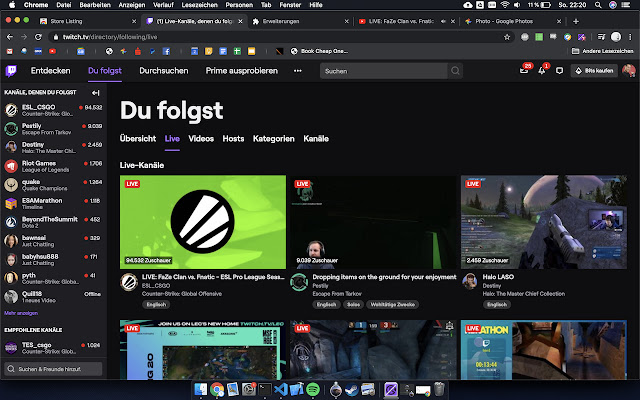This screenshot has height=400, width=640.
Task: Open Visual Studio Code from the dock
Action: coord(281,389)
